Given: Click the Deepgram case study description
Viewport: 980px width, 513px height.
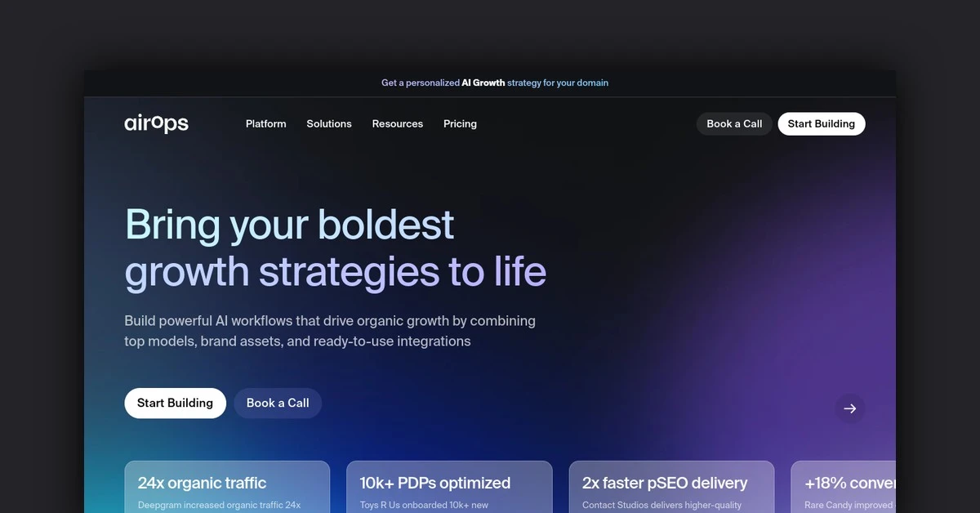Looking at the screenshot, I should [219, 505].
